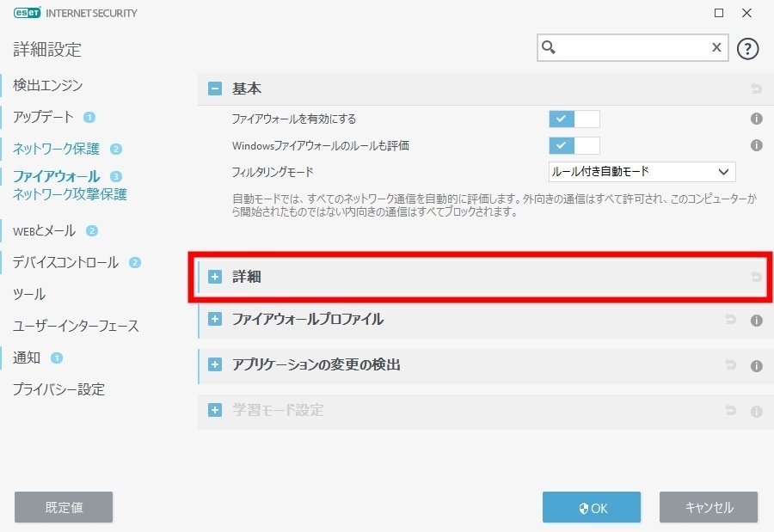Select 検出エンジン in sidebar
Image resolution: width=774 pixels, height=532 pixels.
click(48, 85)
